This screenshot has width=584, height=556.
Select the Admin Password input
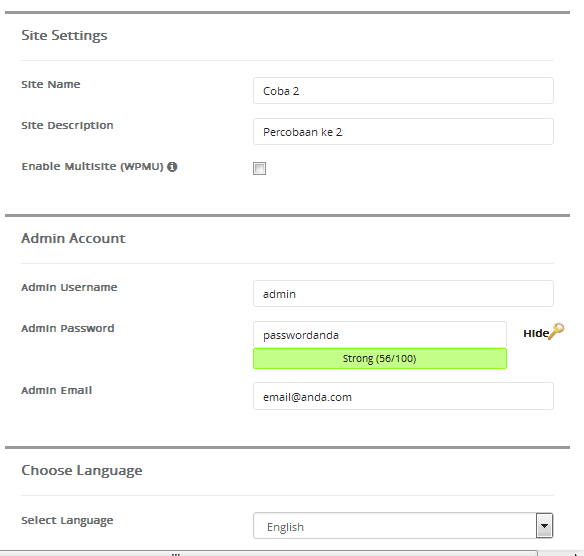click(x=380, y=334)
